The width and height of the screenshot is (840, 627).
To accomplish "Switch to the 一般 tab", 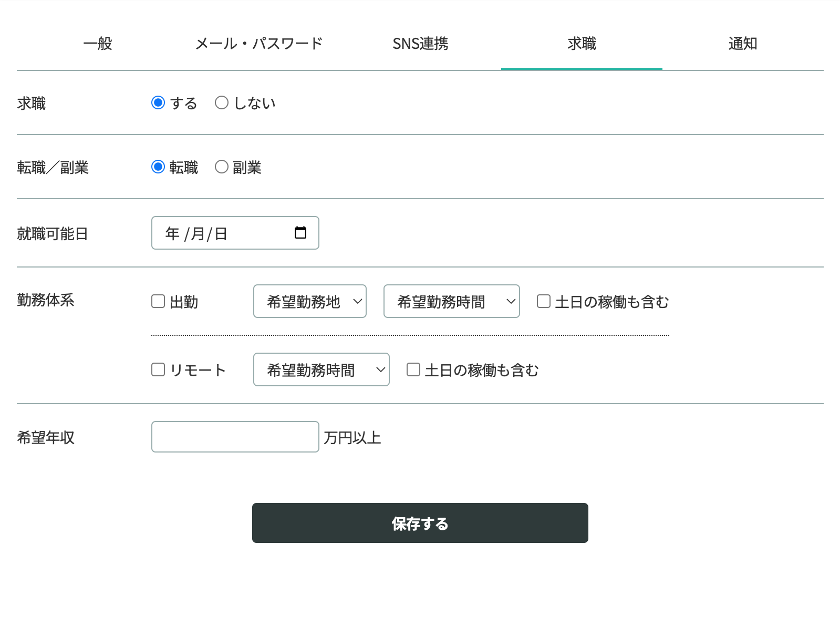I will 98,44.
